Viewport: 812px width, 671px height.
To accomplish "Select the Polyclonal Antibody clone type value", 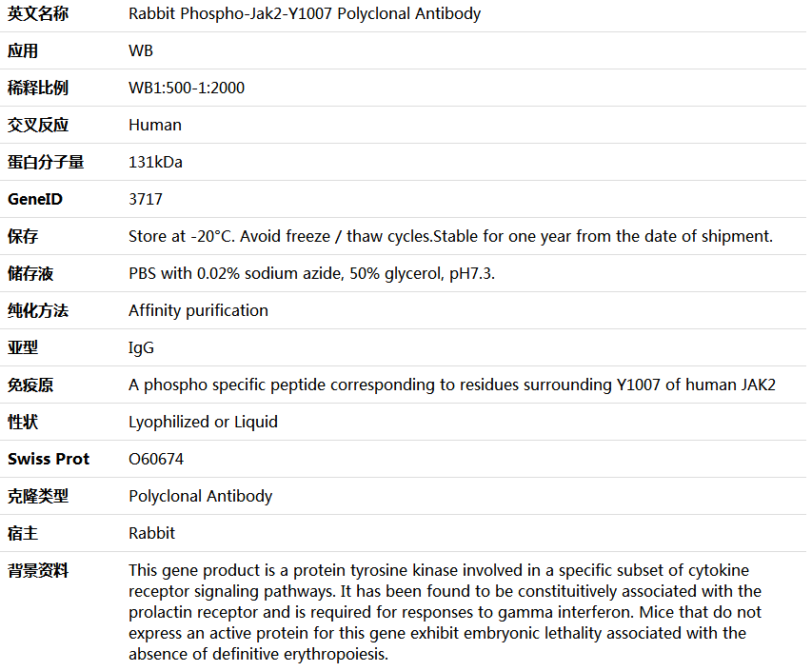I will pos(201,496).
